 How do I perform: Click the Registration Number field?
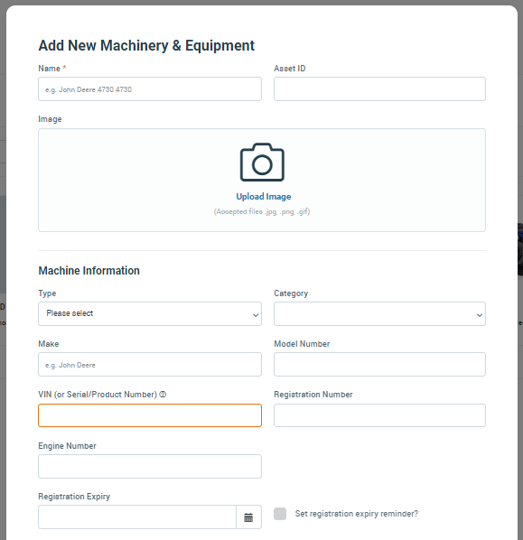(x=380, y=415)
